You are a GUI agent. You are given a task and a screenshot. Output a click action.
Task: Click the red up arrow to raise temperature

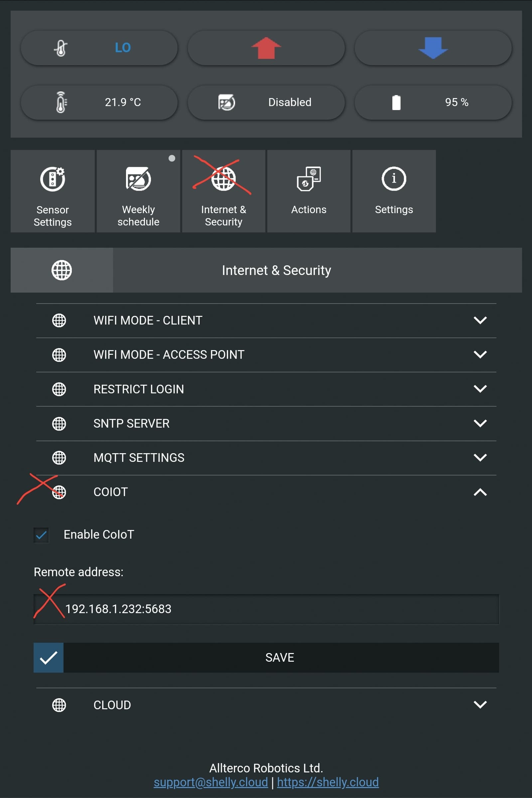tap(266, 48)
